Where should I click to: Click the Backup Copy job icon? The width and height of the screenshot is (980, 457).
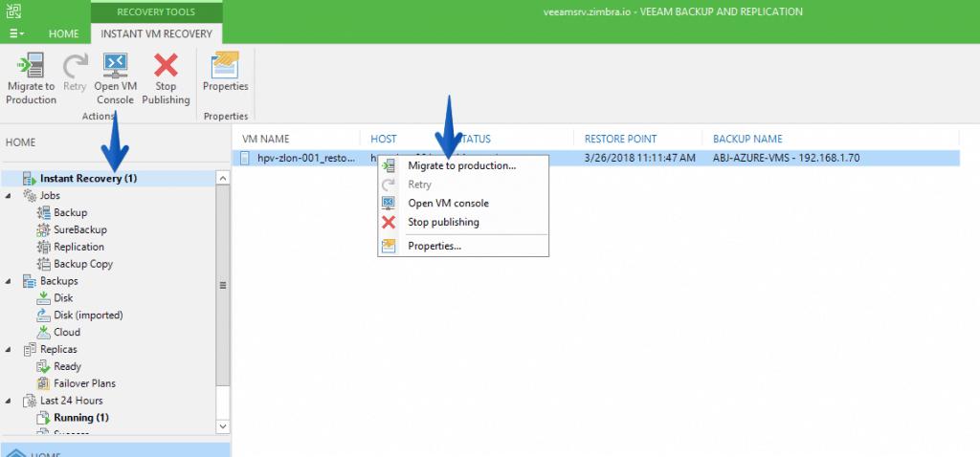pyautogui.click(x=44, y=264)
